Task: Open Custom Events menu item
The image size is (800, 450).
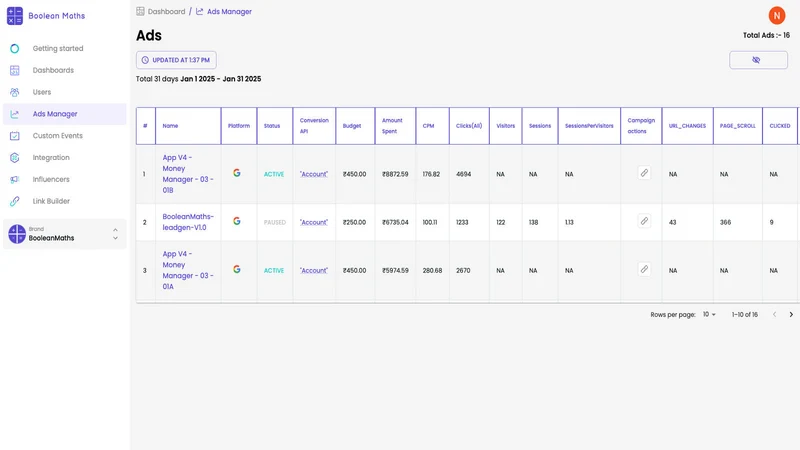Action: click(x=65, y=136)
